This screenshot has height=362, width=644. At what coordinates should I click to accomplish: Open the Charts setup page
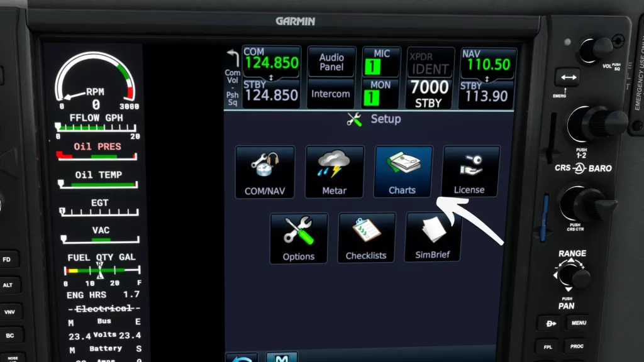tap(402, 171)
